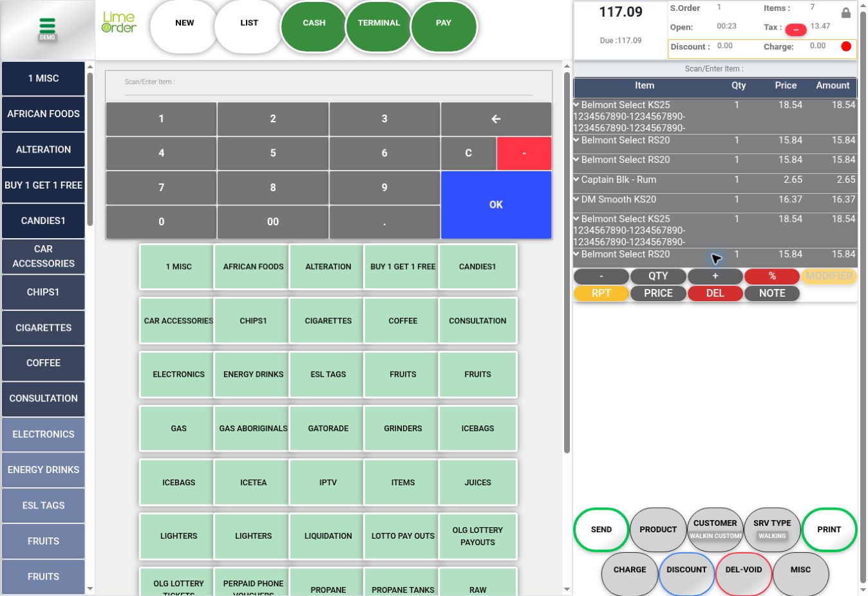
Task: Clear keypad entry with the C key
Action: coord(468,153)
